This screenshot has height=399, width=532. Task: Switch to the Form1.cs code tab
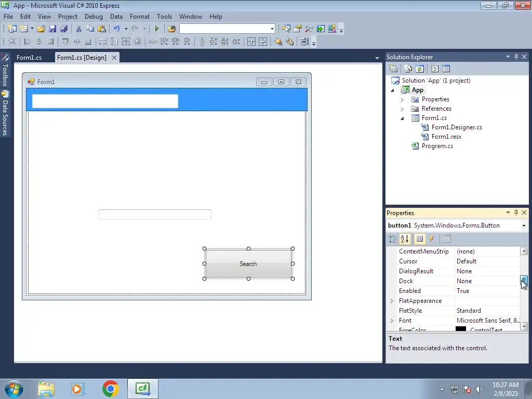[29, 58]
